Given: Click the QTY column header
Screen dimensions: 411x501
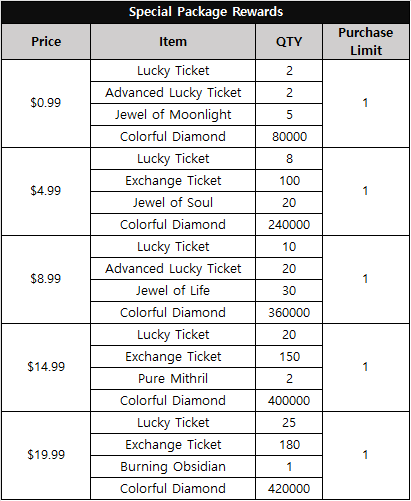Looking at the screenshot, I should [x=289, y=42].
